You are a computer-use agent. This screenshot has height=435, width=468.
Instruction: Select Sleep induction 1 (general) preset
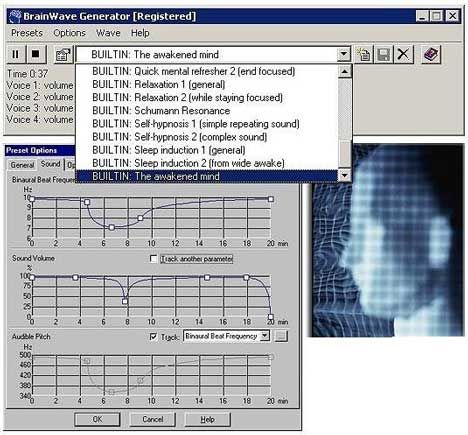click(x=207, y=150)
